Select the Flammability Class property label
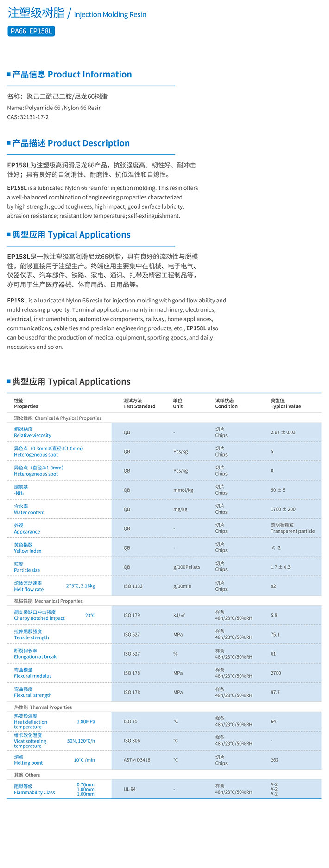 pyautogui.click(x=34, y=792)
